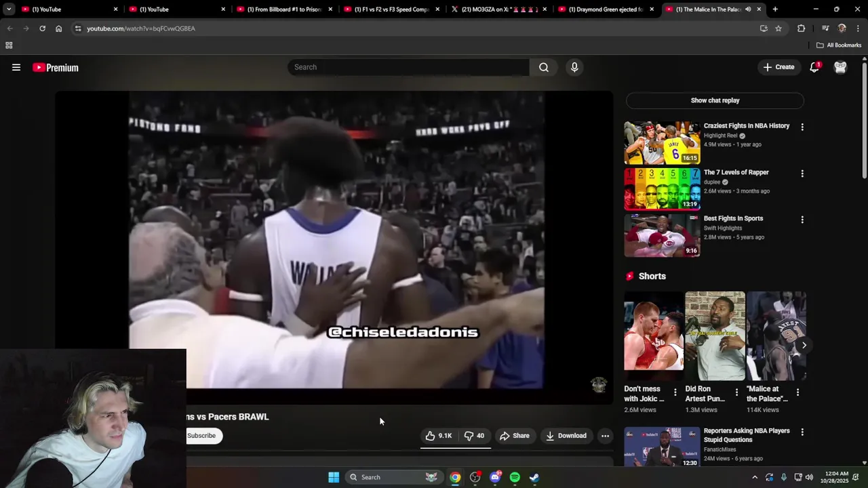Viewport: 868px width, 488px height.
Task: Open YouTube notifications bell
Action: [814, 67]
